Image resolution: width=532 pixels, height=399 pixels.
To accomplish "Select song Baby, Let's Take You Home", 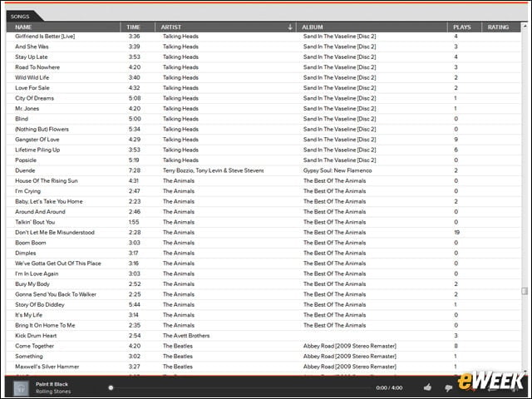I will pyautogui.click(x=49, y=201).
